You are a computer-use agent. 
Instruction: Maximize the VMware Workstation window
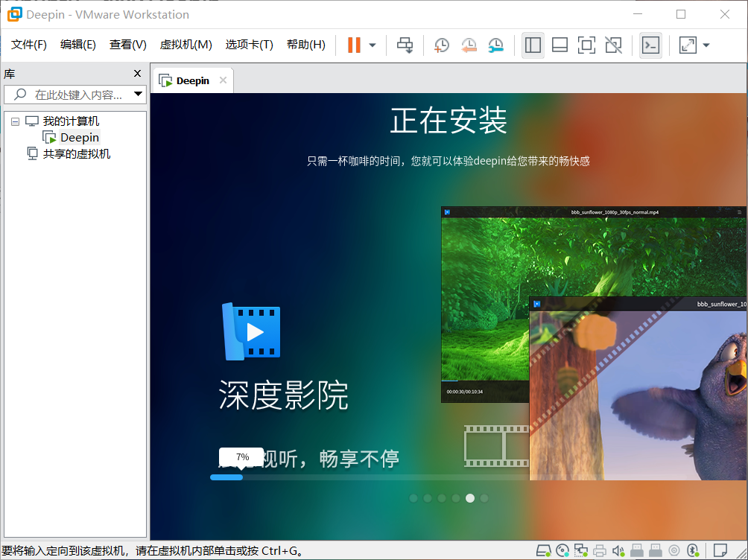tap(681, 14)
